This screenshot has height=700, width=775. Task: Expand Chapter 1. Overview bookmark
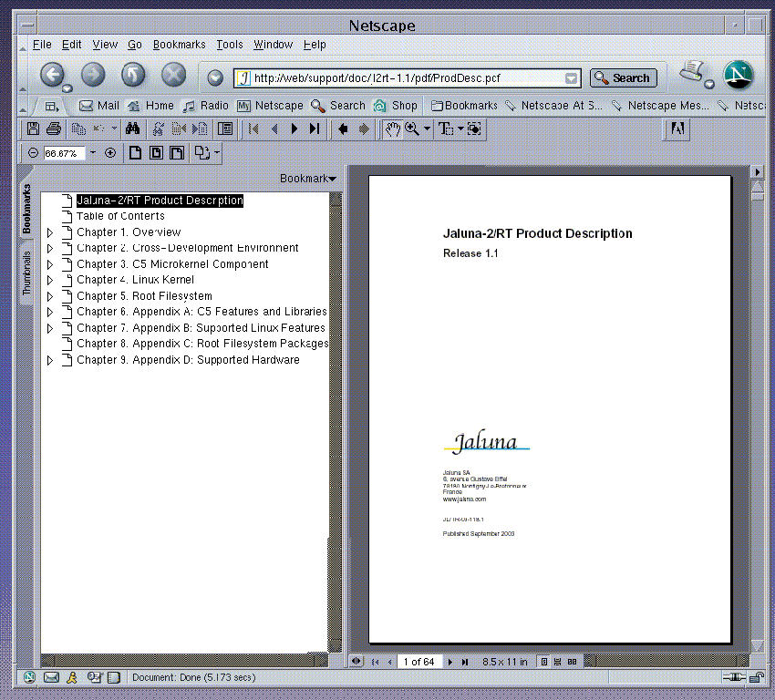coord(49,232)
